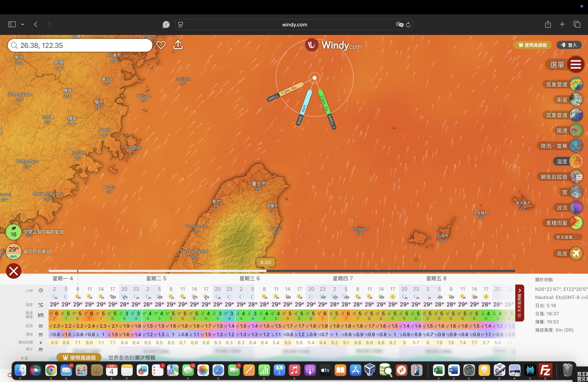Click the altitude (高度) airplane icon
588x382 pixels.
(576, 253)
